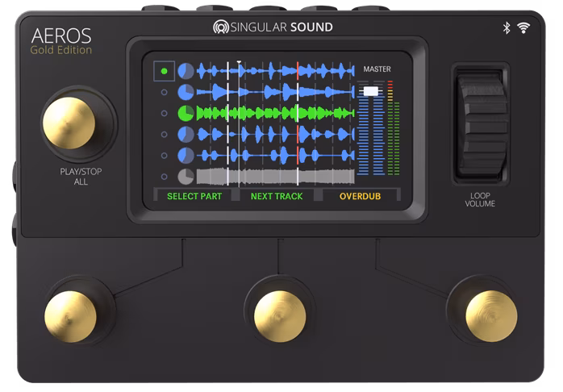Click the yellow OVERDUB label
This screenshot has height=392, width=563.
pyautogui.click(x=360, y=196)
